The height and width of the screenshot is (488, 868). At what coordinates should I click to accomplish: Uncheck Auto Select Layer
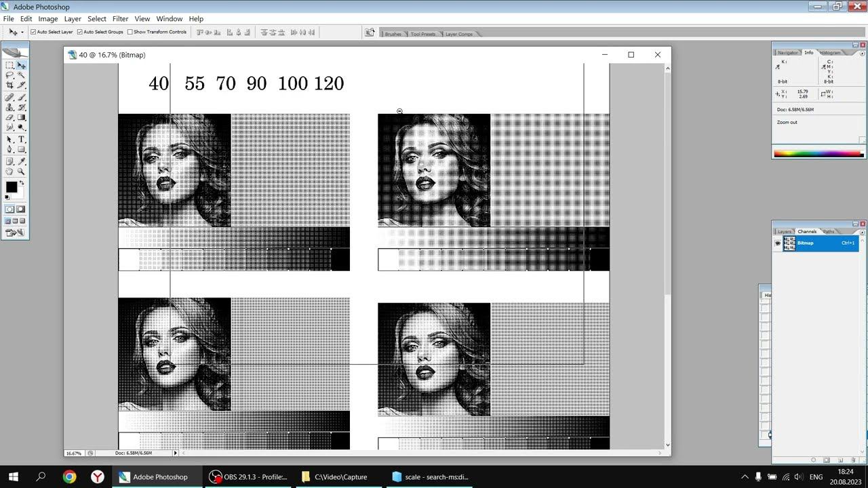(33, 32)
